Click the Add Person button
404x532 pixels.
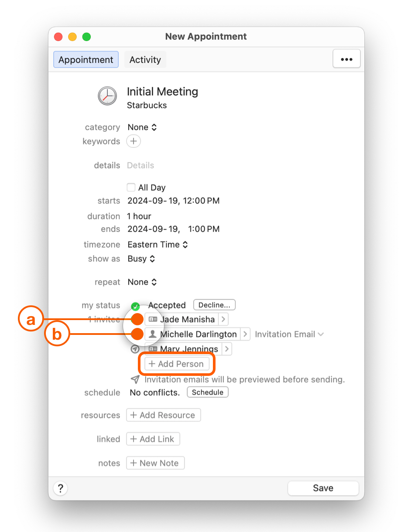[x=177, y=364]
